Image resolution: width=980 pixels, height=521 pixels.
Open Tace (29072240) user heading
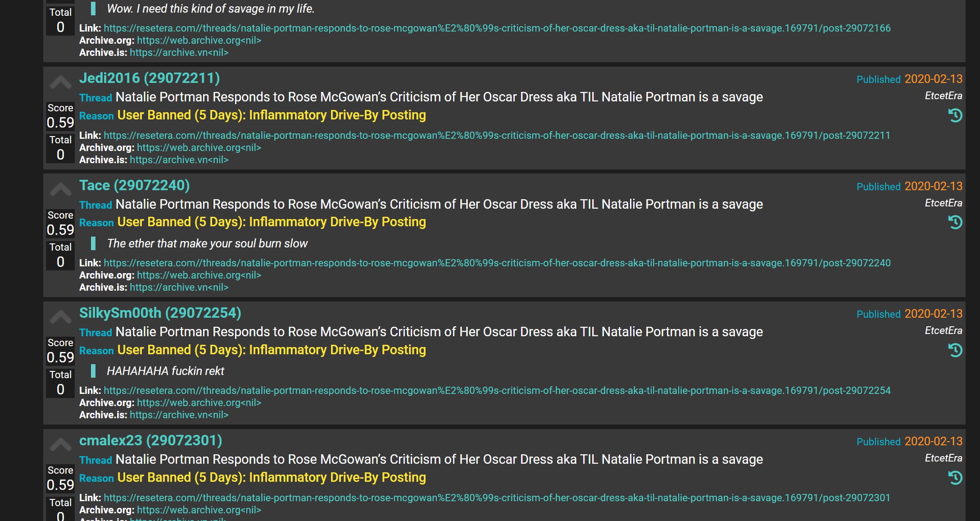click(x=134, y=185)
